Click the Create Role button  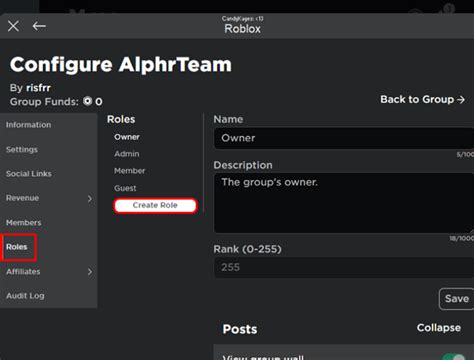pos(155,205)
